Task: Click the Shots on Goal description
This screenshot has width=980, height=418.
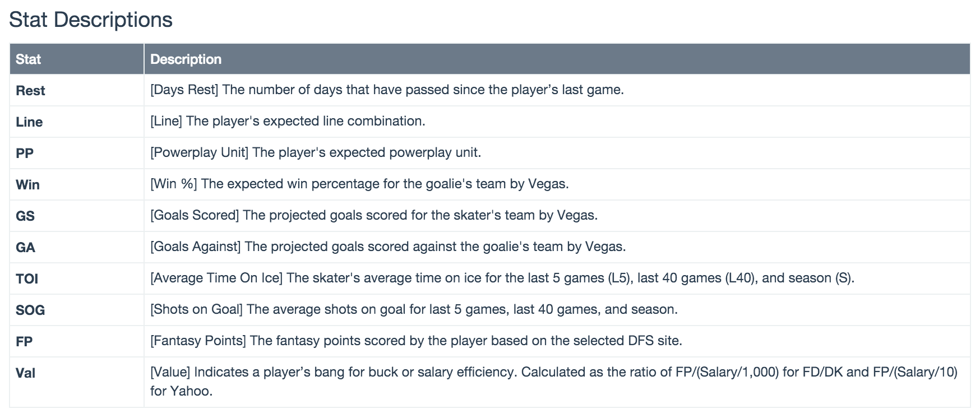Action: click(x=414, y=309)
